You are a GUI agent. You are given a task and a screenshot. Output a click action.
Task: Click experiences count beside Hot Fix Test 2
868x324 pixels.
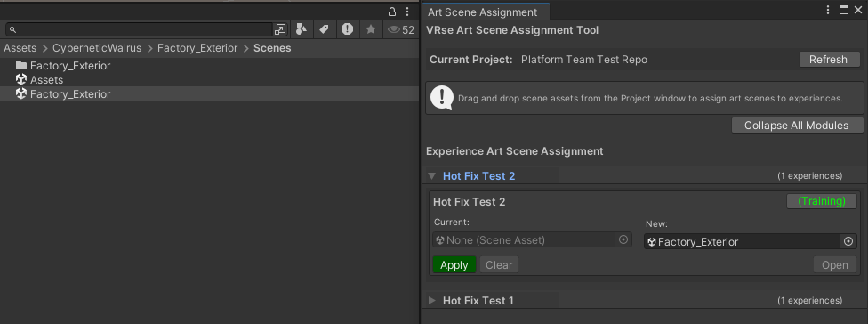point(809,176)
